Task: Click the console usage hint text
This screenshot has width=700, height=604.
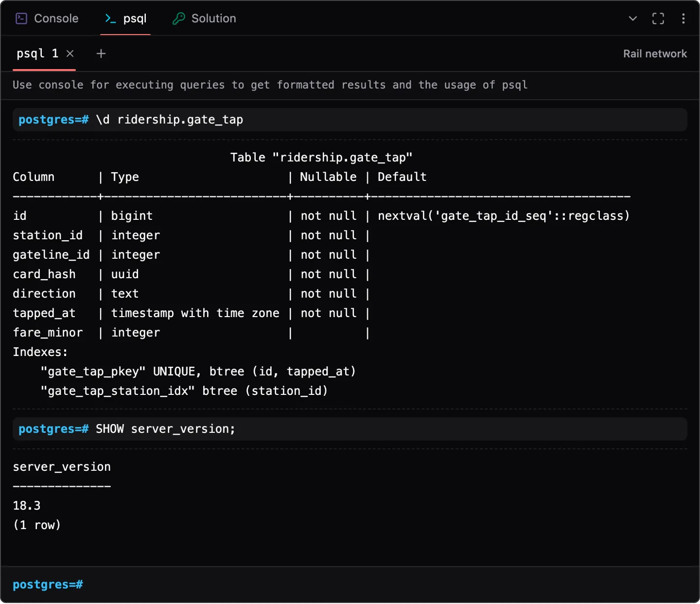Action: 270,85
